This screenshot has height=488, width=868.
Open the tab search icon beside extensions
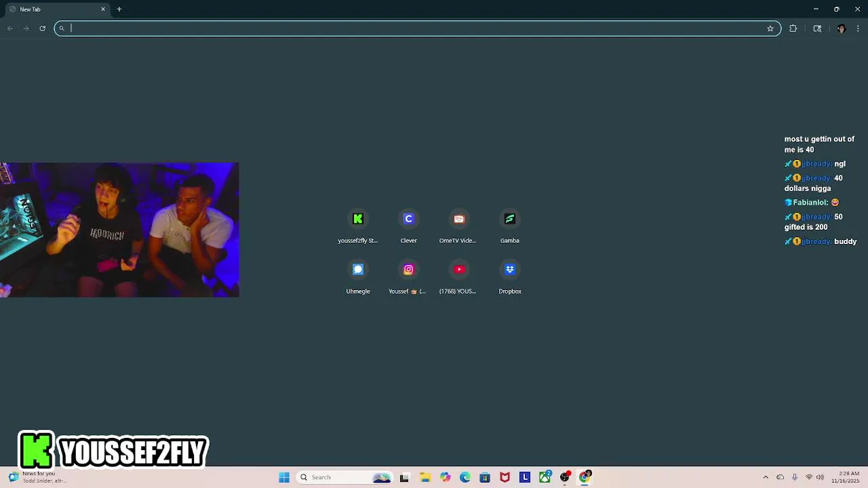click(817, 28)
